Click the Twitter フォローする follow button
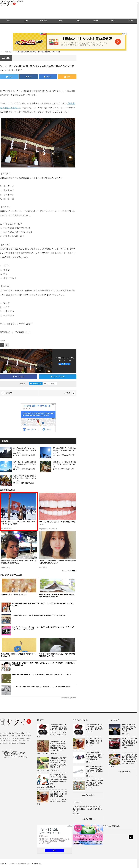139x868 pixels. (35, 383)
